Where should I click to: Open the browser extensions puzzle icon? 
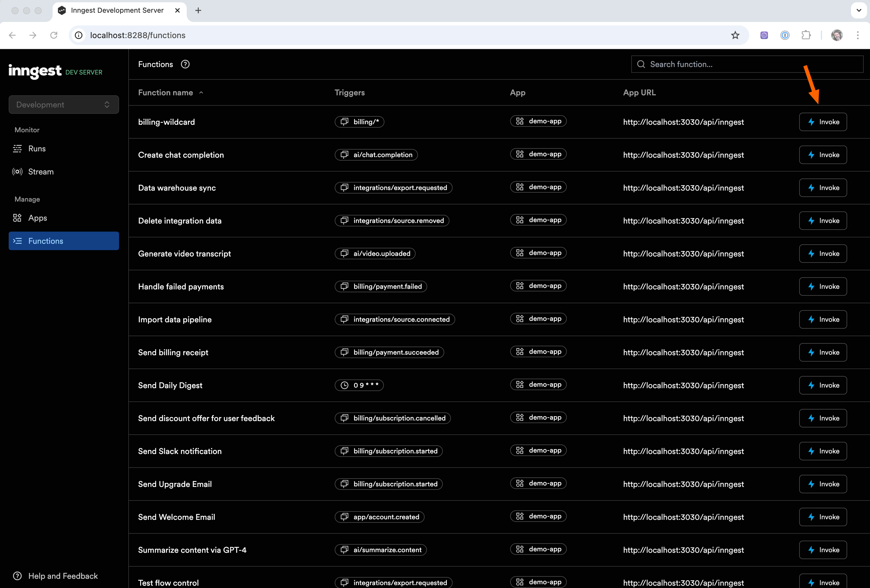point(806,35)
